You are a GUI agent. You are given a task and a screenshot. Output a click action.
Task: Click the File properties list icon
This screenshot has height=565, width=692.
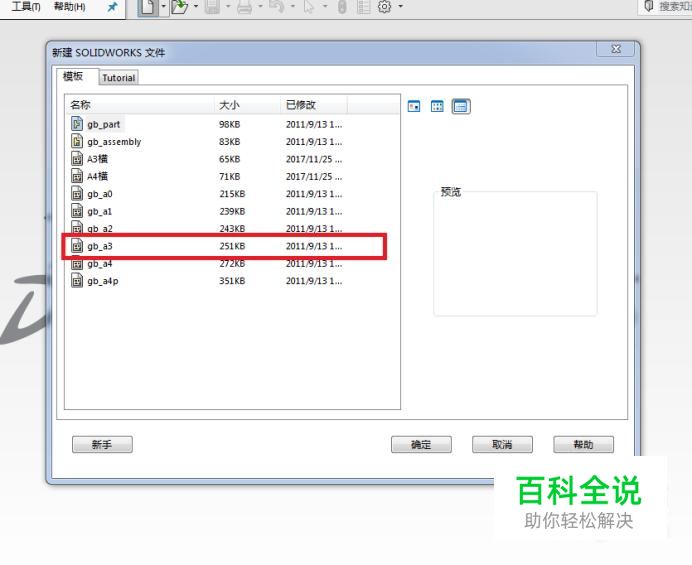[364, 6]
